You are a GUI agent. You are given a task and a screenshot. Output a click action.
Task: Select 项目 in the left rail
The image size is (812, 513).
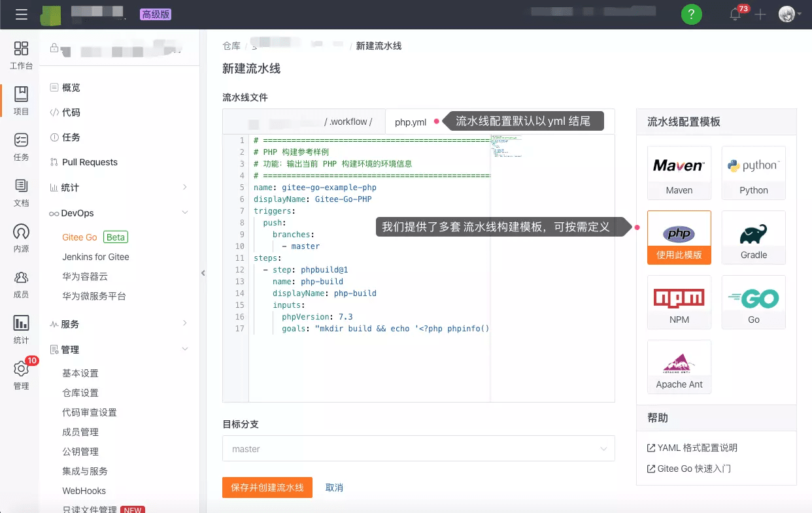21,101
